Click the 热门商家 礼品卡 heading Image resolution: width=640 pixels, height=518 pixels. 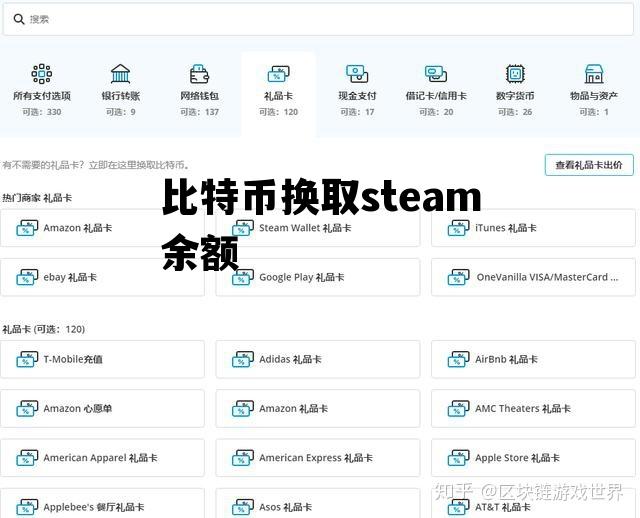click(x=37, y=198)
